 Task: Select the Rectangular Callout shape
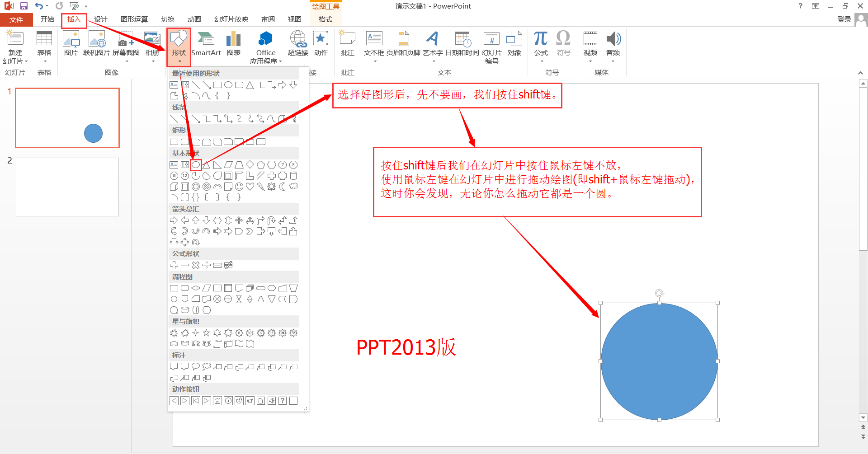click(x=174, y=367)
